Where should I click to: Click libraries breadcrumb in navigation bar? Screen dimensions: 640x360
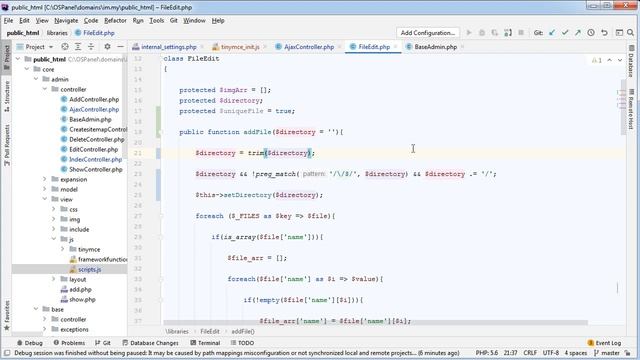pyautogui.click(x=57, y=33)
